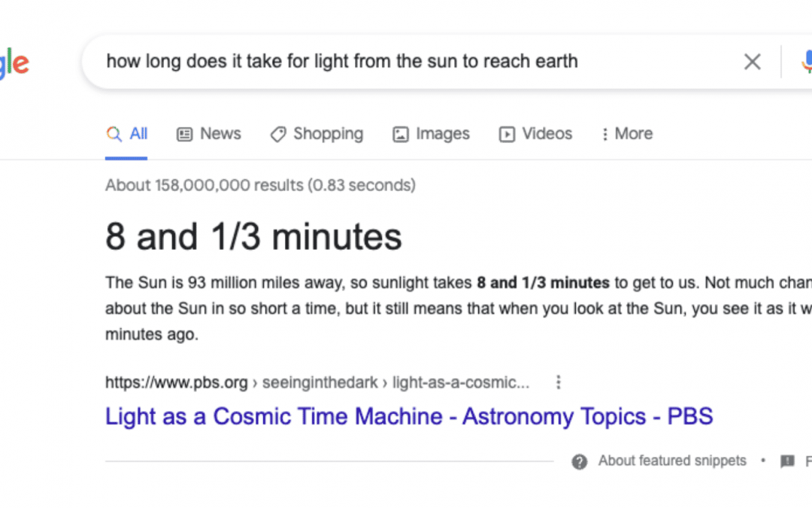The height and width of the screenshot is (508, 812).
Task: Open the More search options menu
Action: click(633, 133)
